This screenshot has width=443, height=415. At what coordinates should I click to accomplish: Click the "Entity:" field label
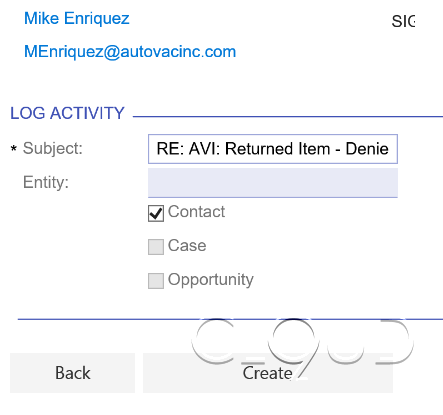[x=46, y=182]
